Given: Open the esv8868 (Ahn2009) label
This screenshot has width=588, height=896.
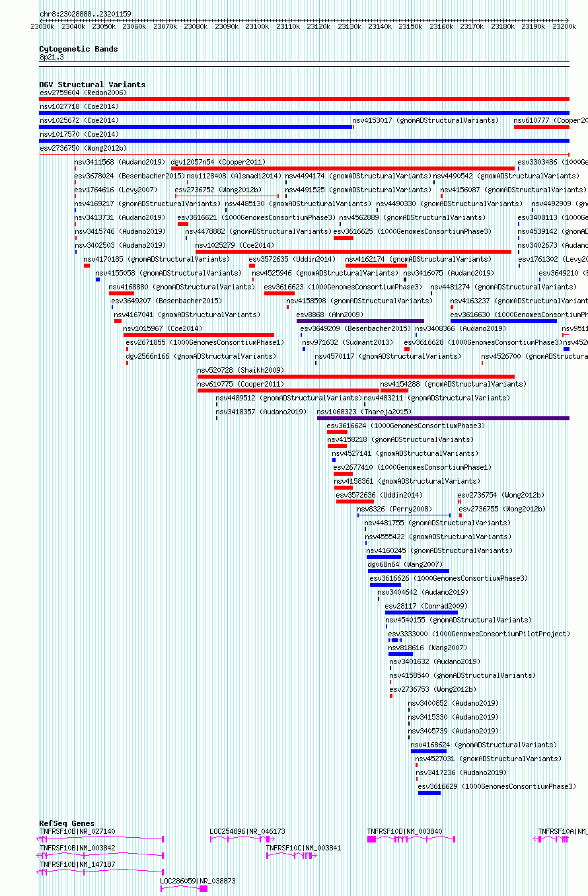Looking at the screenshot, I should click(330, 315).
